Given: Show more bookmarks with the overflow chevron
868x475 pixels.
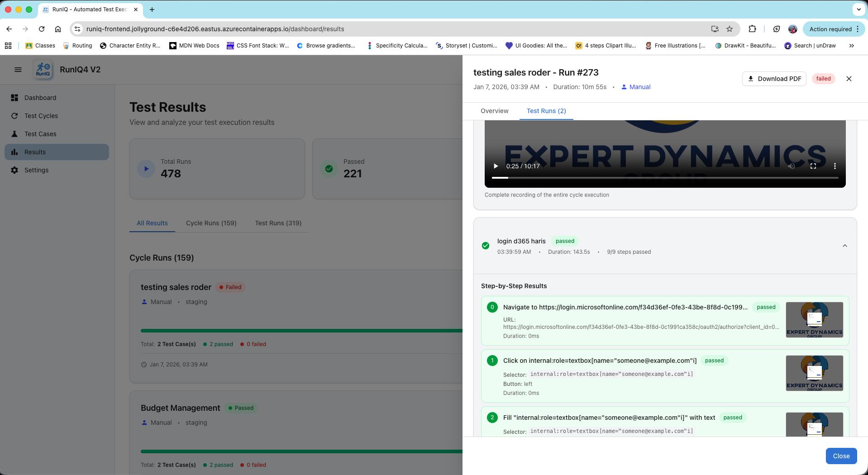Looking at the screenshot, I should tap(851, 46).
